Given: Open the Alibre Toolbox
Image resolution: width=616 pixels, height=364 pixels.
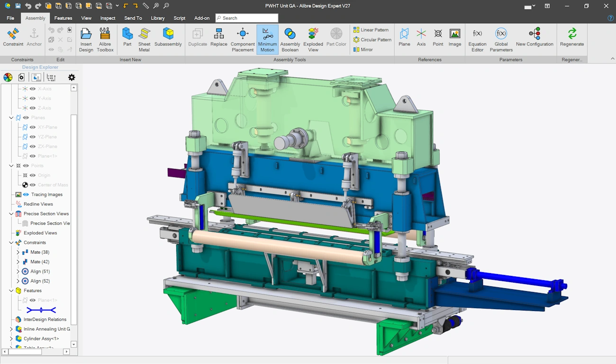Looking at the screenshot, I should pos(105,40).
